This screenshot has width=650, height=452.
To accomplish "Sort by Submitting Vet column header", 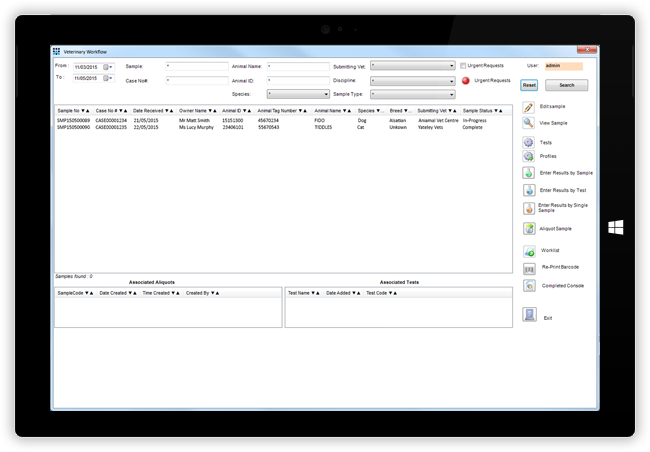I will (x=437, y=111).
